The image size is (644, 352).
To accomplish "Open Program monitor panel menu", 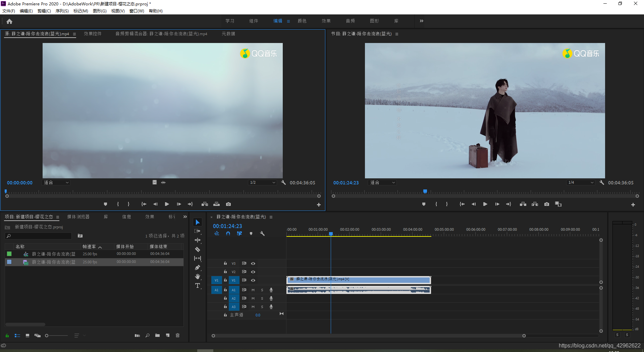I will 397,34.
